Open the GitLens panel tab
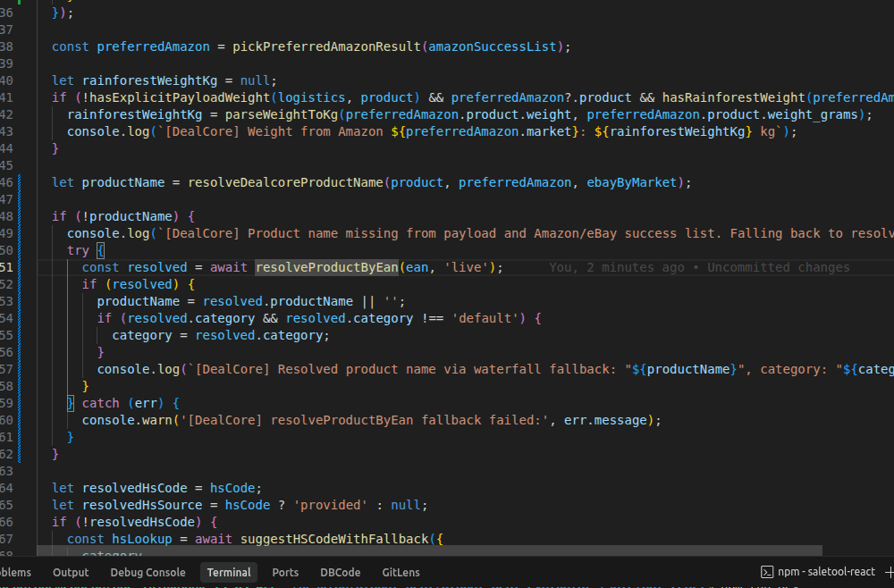 tap(401, 572)
